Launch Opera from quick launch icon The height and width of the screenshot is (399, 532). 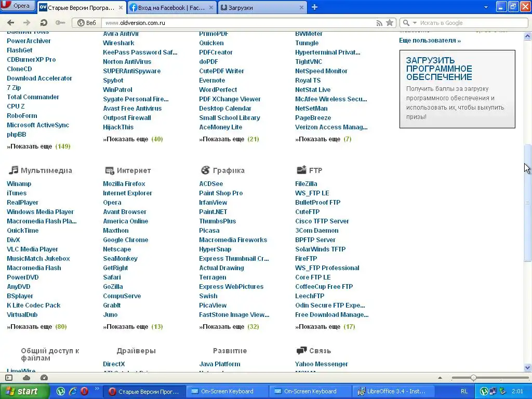[x=85, y=392]
